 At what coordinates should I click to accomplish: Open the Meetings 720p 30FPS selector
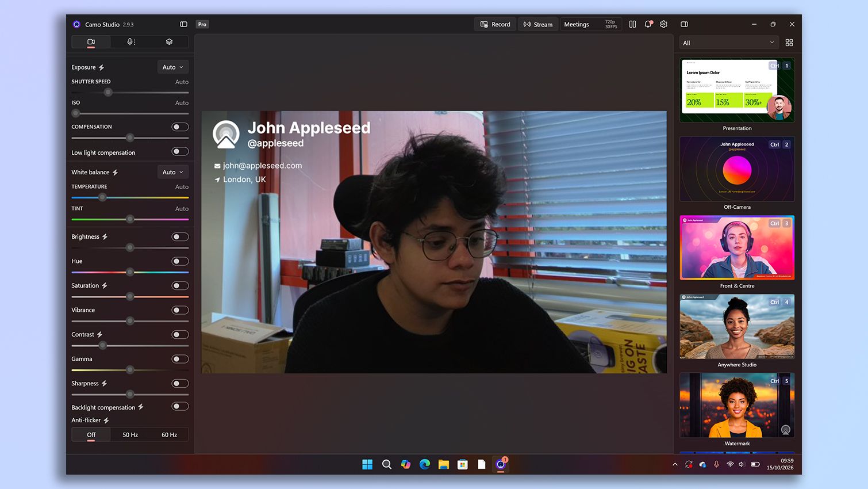pos(591,24)
